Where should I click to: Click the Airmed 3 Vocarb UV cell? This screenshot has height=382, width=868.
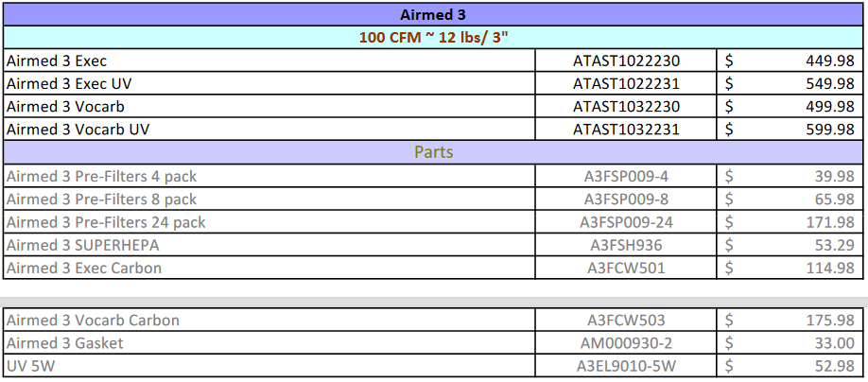[269, 130]
